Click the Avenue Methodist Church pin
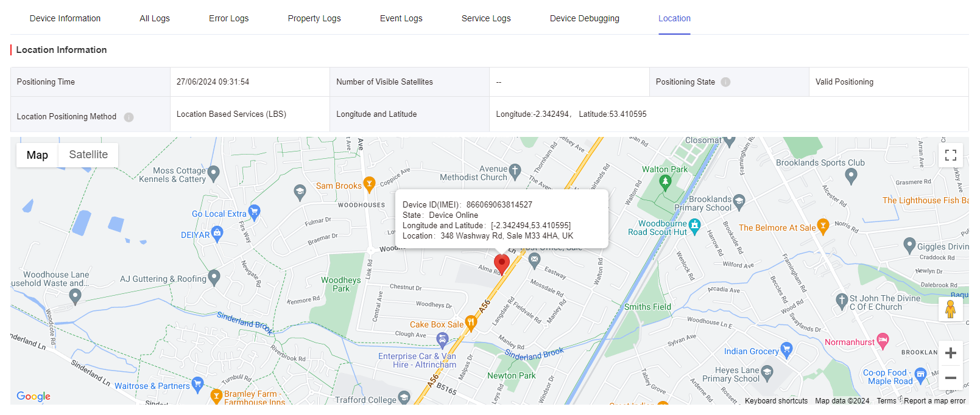 coord(515,172)
